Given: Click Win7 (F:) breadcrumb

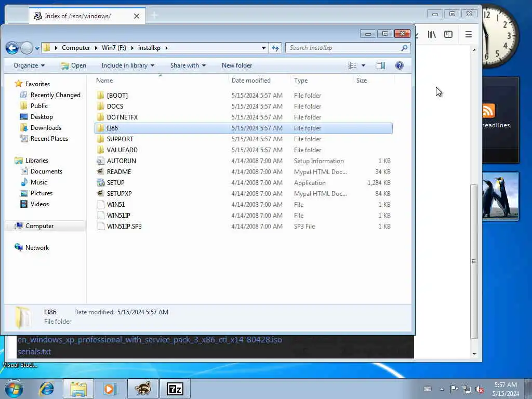Looking at the screenshot, I should 114,48.
